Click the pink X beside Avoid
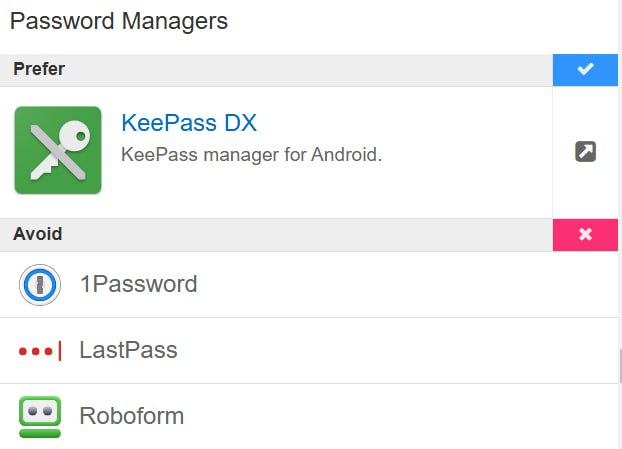The height and width of the screenshot is (449, 622). [586, 234]
